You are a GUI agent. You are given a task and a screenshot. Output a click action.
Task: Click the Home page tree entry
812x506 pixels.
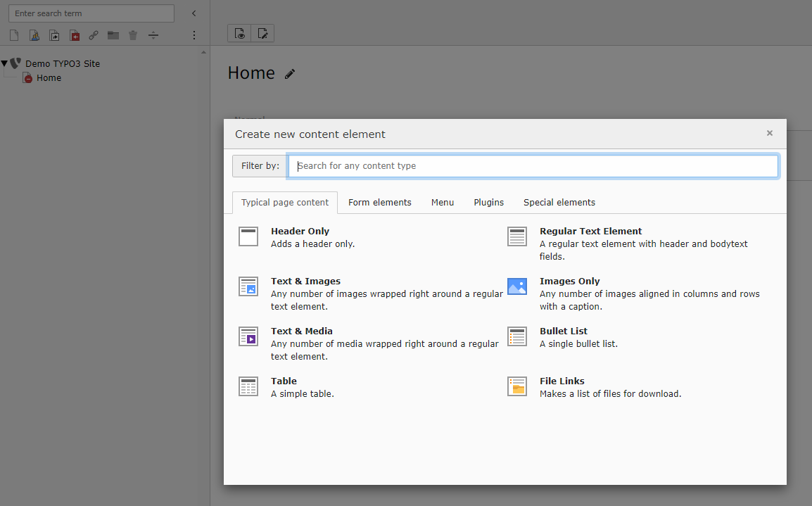pos(47,77)
